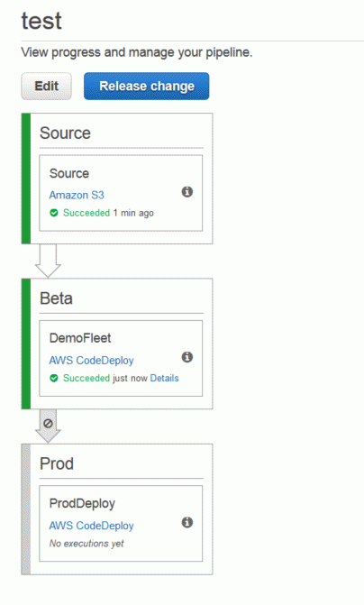Image resolution: width=364 pixels, height=605 pixels.
Task: Open the Source action info icon
Action: (187, 192)
